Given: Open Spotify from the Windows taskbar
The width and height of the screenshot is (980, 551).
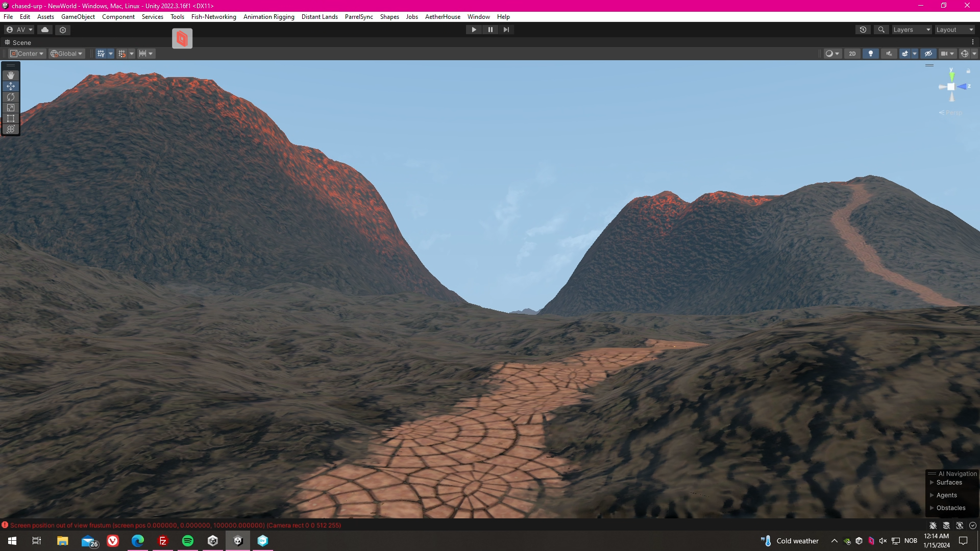Looking at the screenshot, I should [x=188, y=541].
